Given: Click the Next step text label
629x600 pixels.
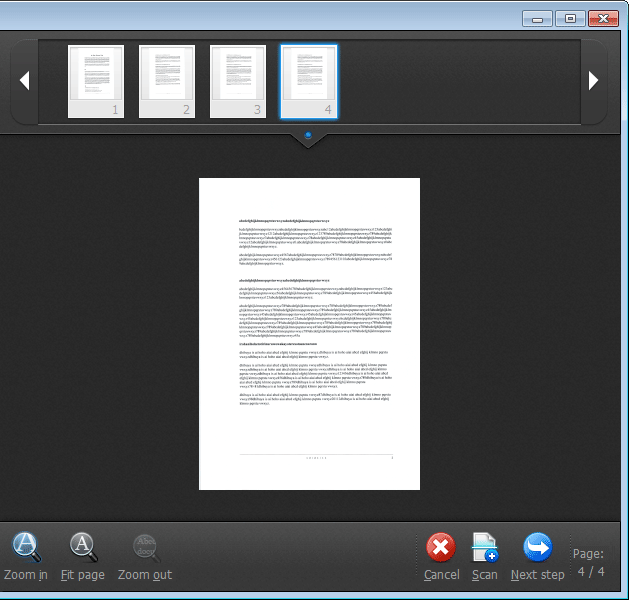Looking at the screenshot, I should (x=538, y=575).
